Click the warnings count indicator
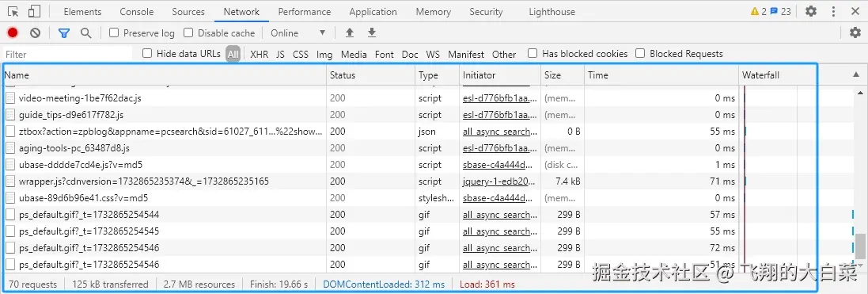Screen dimensions: 868x294 pos(758,11)
